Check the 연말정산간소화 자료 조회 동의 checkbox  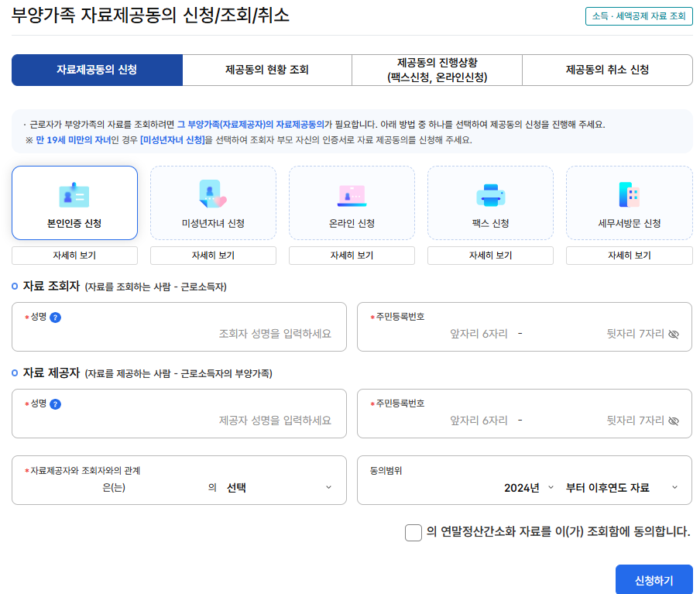click(413, 534)
